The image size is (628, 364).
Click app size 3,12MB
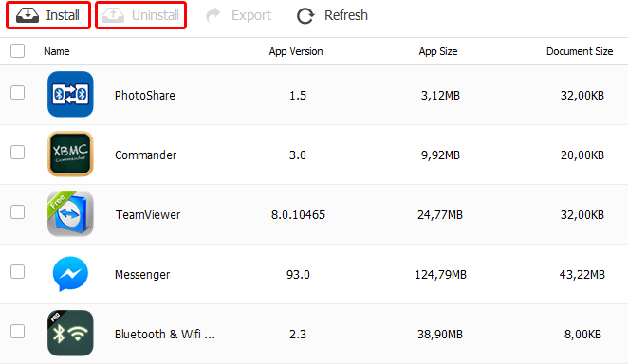[x=440, y=95]
